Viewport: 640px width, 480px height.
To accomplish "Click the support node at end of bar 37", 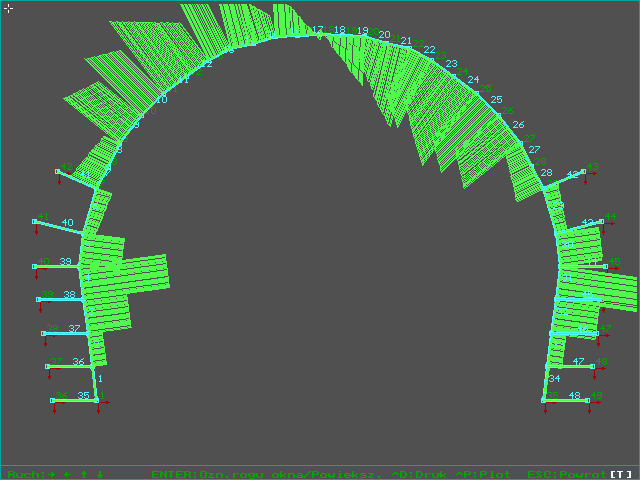I will click(x=43, y=333).
